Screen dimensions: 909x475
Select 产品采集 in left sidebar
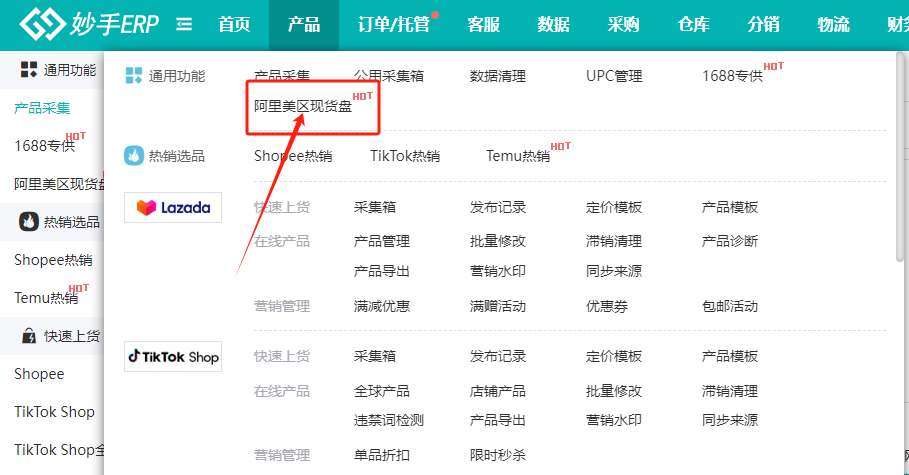[42, 108]
